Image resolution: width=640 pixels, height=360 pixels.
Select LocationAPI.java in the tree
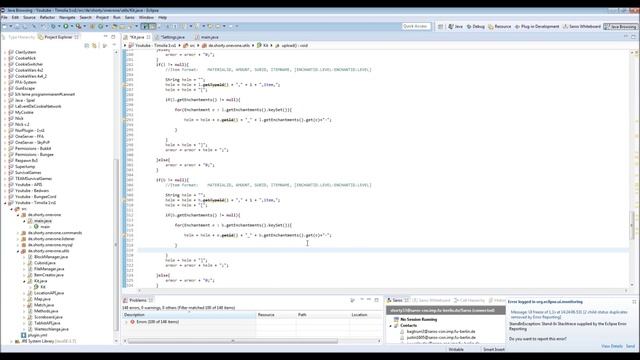(x=49, y=293)
